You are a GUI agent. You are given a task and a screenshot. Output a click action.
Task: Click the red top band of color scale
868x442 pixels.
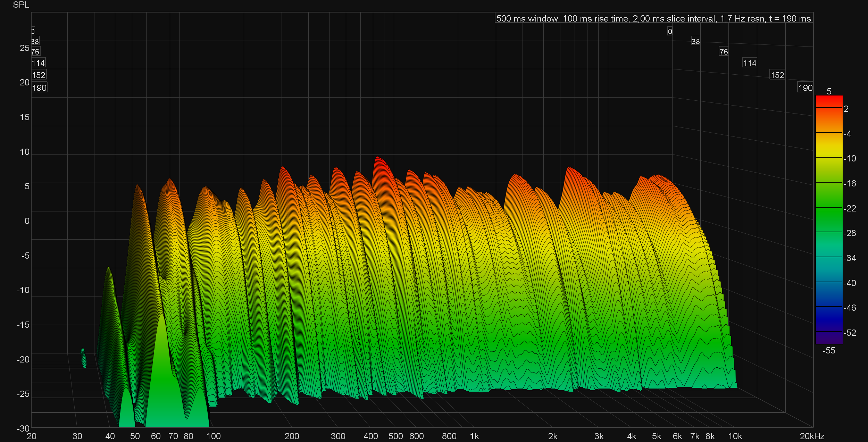point(829,101)
